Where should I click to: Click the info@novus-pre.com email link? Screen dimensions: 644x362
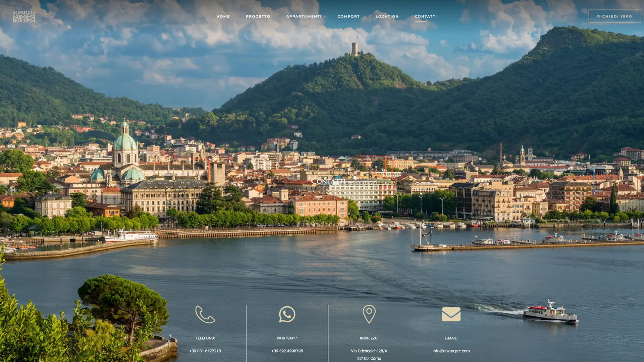pos(451,351)
